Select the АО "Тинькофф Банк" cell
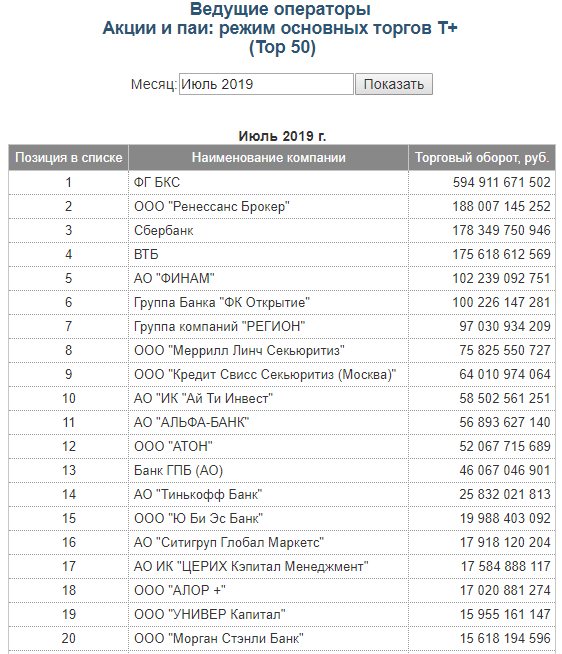 click(268, 494)
